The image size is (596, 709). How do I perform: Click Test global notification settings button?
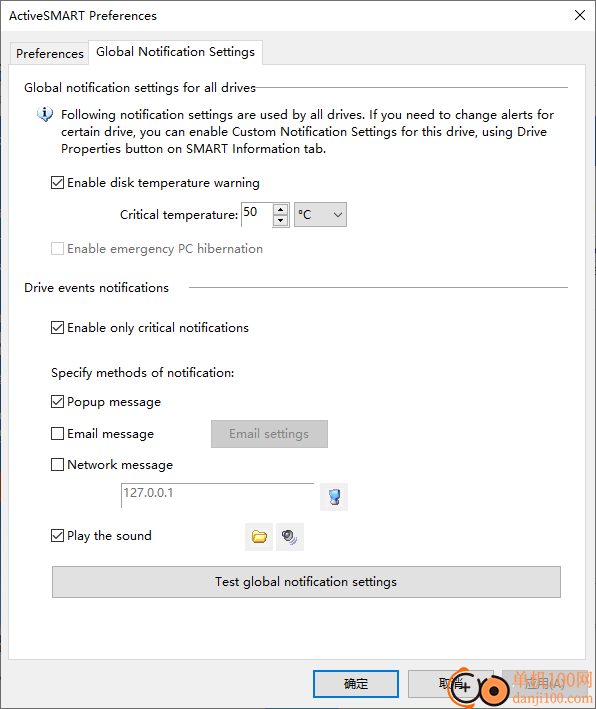(x=306, y=581)
